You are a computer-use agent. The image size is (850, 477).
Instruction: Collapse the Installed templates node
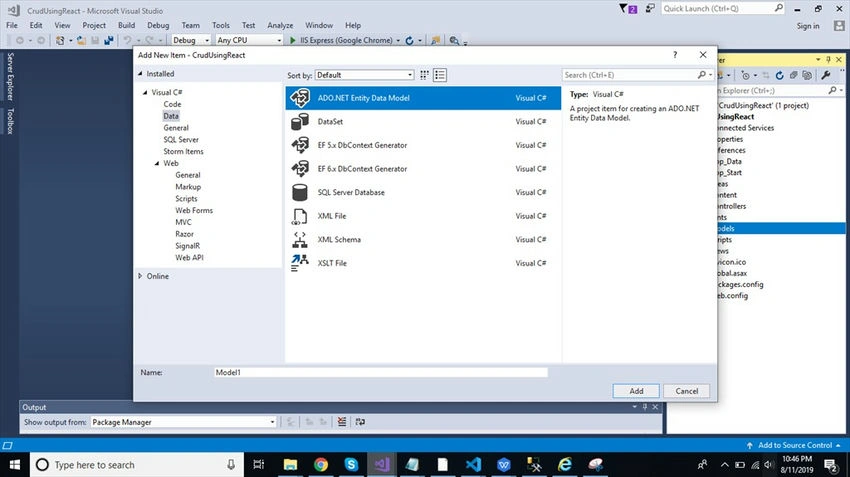tap(140, 74)
